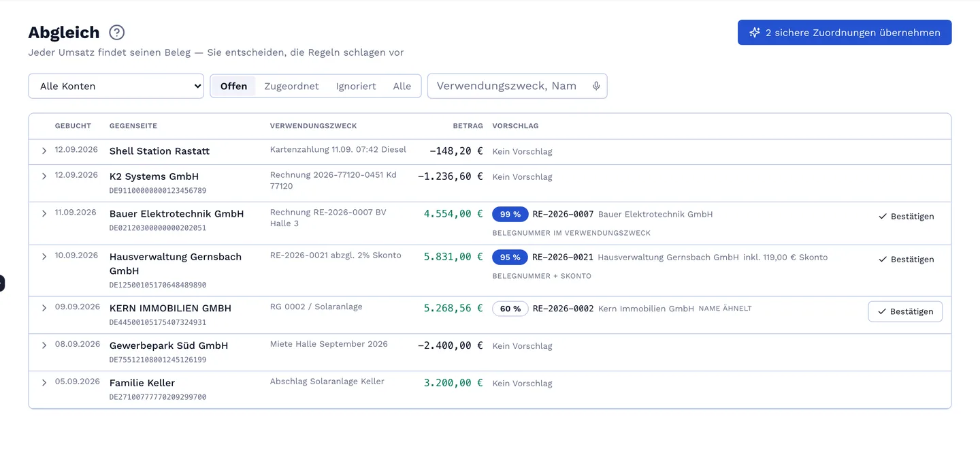Click the microphone icon in the search field
Image resolution: width=980 pixels, height=451 pixels.
click(596, 86)
